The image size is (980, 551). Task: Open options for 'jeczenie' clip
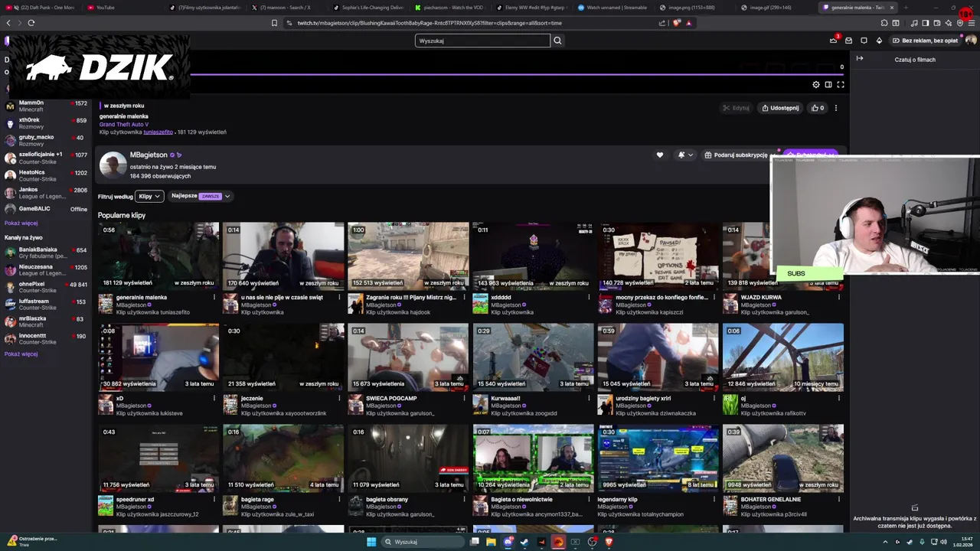(339, 399)
